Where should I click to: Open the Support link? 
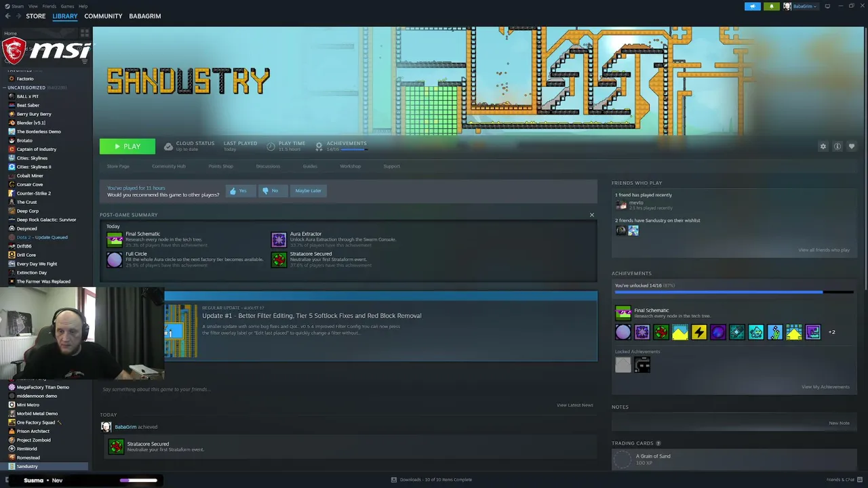392,166
